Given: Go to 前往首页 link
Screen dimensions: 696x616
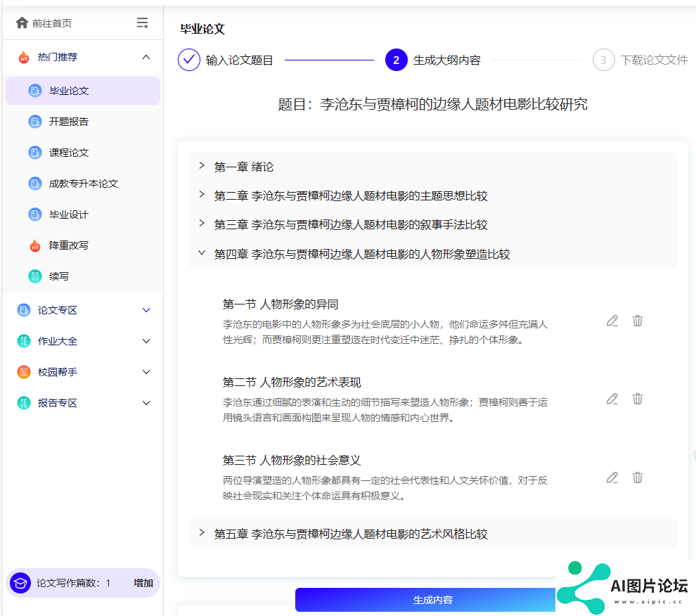Looking at the screenshot, I should 52,23.
